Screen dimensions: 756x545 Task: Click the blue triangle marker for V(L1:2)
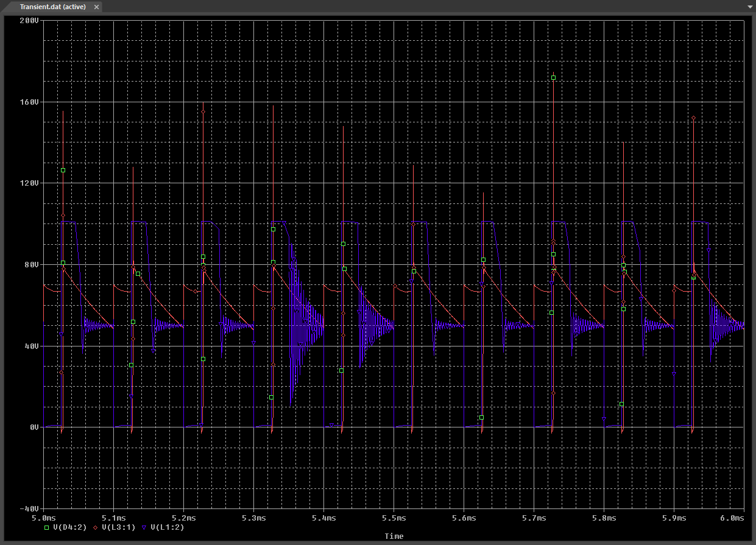[x=144, y=527]
